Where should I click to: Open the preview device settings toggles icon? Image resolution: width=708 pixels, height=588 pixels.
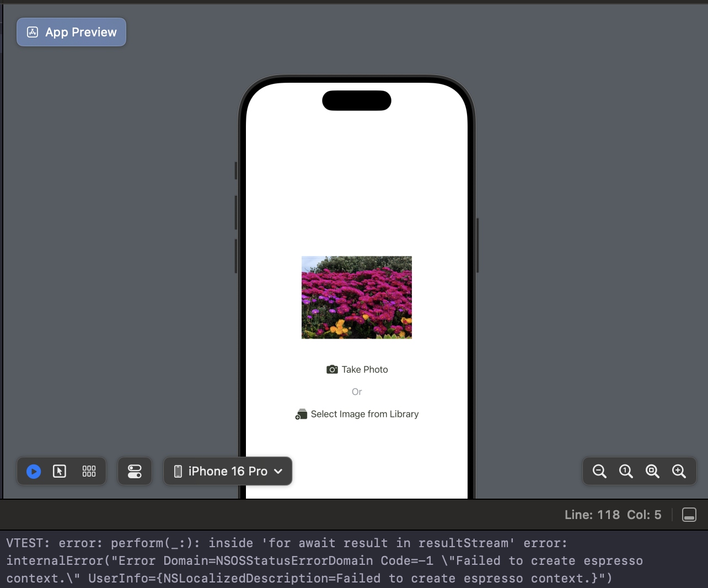(x=135, y=471)
